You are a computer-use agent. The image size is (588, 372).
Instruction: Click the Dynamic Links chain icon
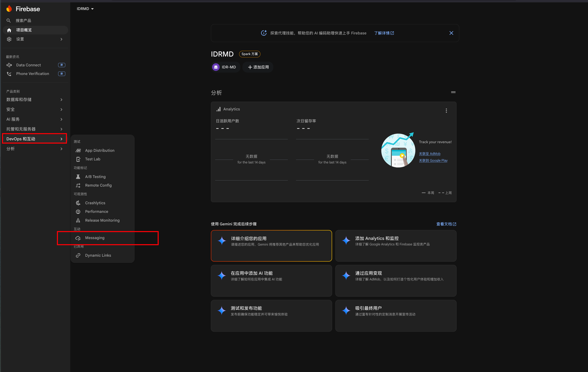[78, 255]
